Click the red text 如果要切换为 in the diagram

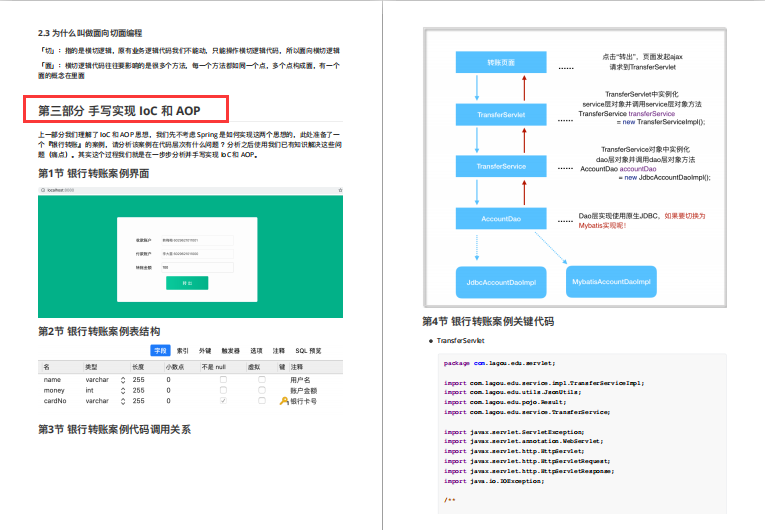point(684,216)
